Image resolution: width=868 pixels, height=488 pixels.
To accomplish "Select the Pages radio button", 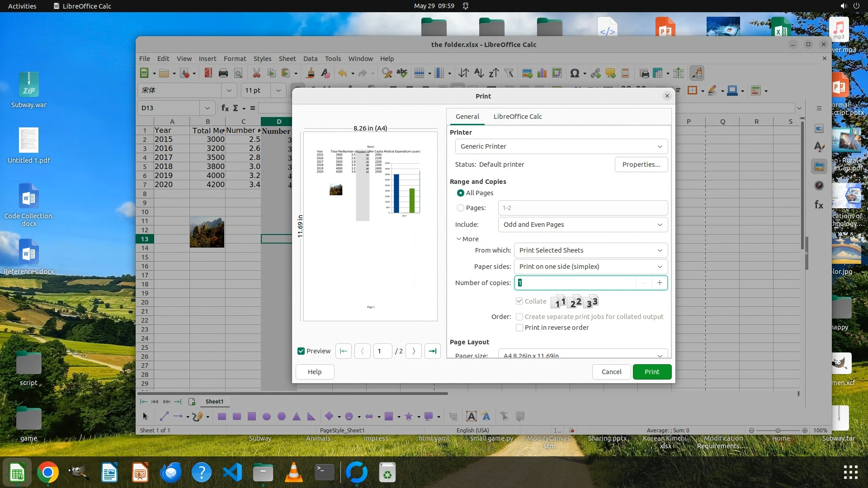I will pyautogui.click(x=460, y=208).
